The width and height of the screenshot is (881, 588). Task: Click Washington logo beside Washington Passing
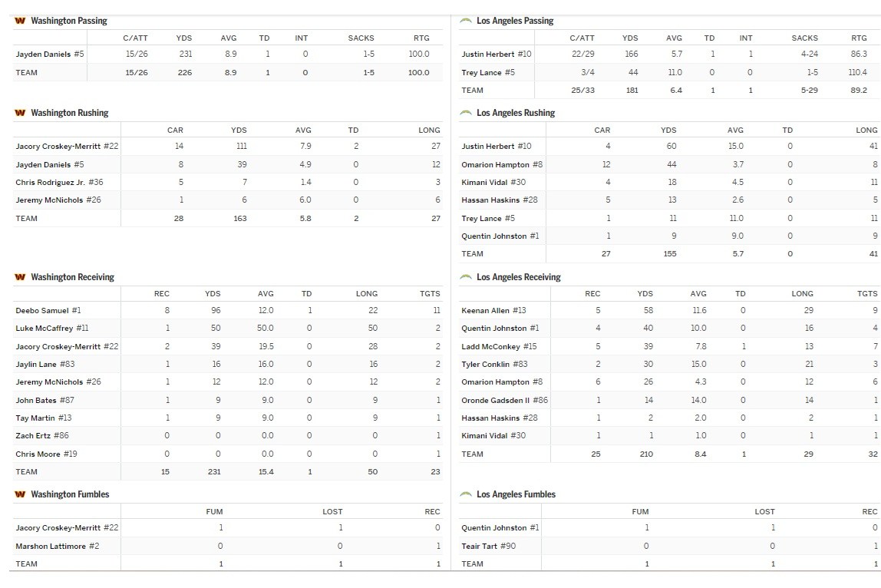coord(20,21)
